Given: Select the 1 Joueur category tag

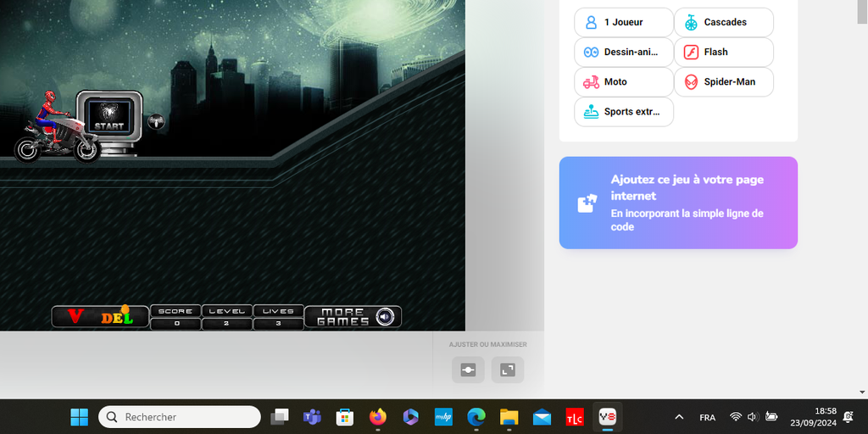Looking at the screenshot, I should [623, 23].
